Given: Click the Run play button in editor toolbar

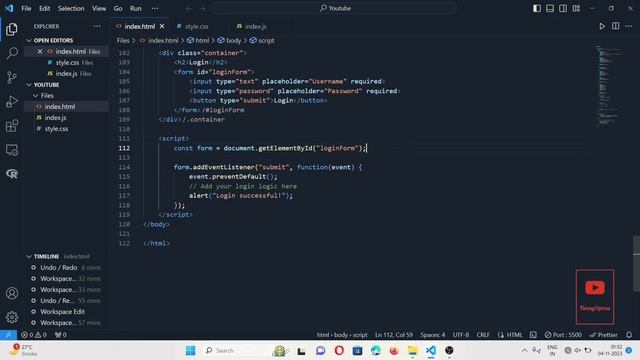Looking at the screenshot, I should pyautogui.click(x=602, y=26).
